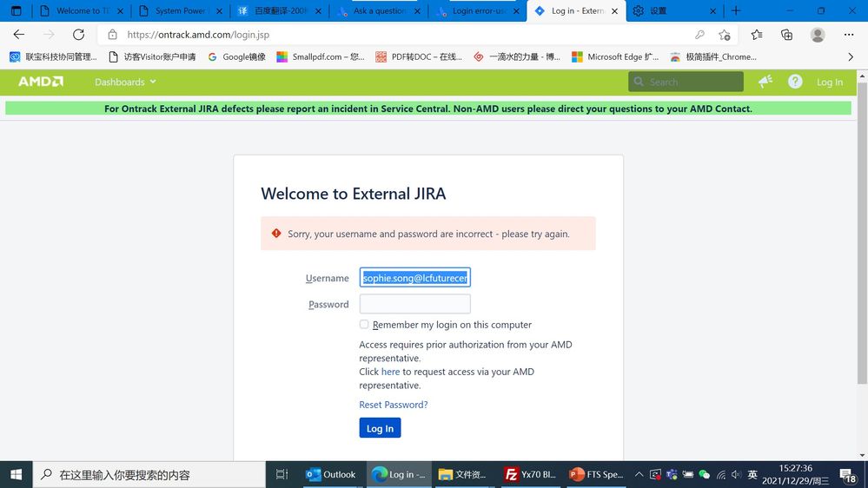Open the Windows Start menu

point(16,475)
